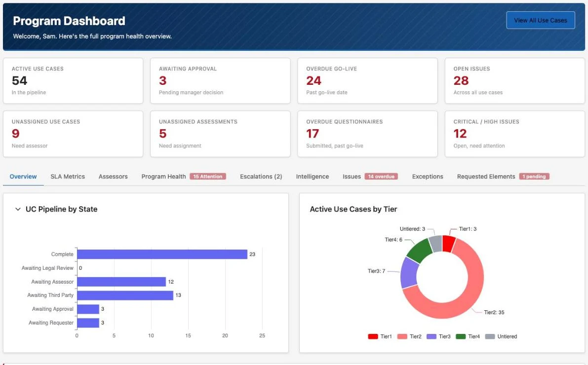Click 'Pending manager decision' text
Screen dimensions: 588x365
[191, 92]
